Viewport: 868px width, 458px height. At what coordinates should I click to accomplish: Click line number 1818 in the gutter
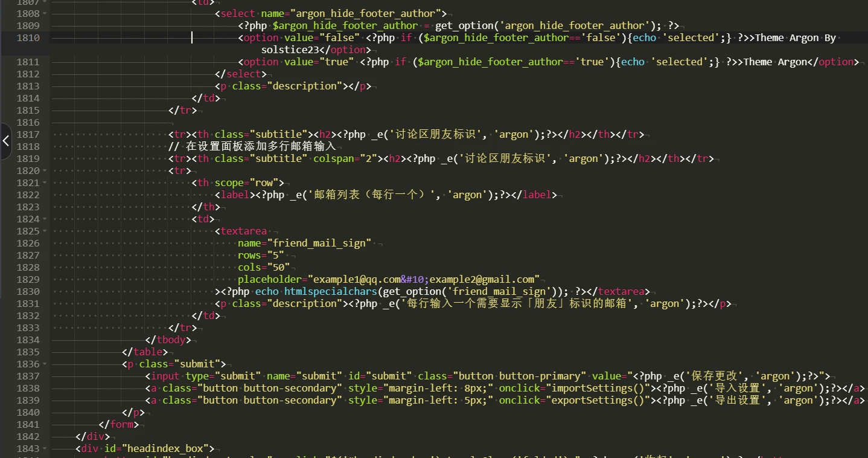28,146
